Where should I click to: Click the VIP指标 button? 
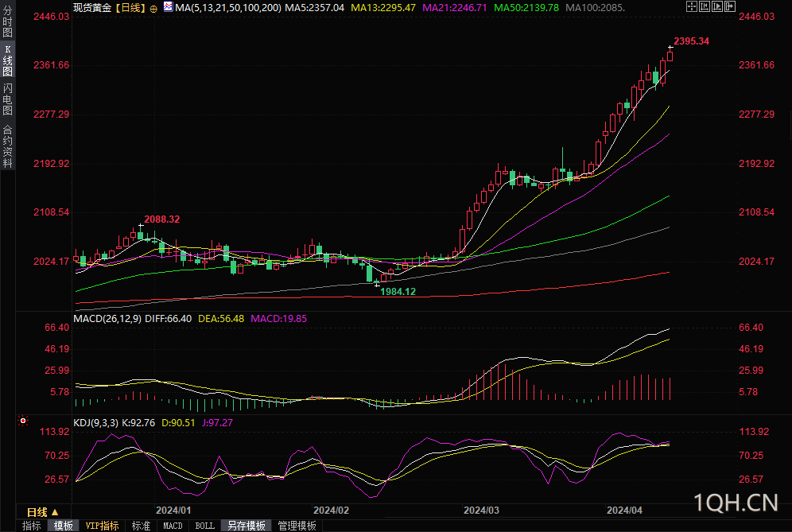click(x=102, y=526)
